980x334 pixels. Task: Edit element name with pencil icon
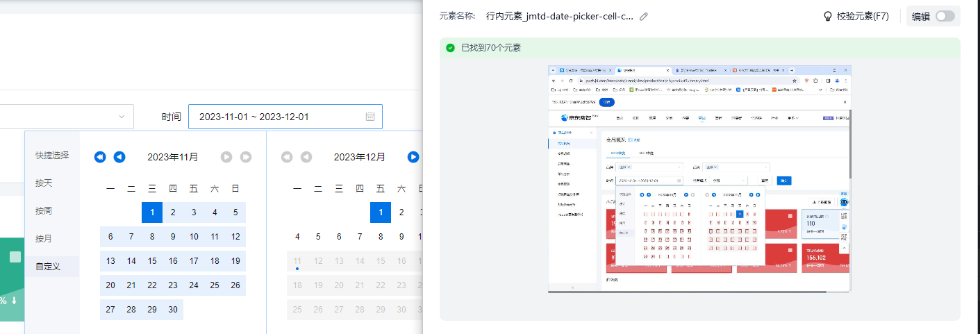pyautogui.click(x=644, y=16)
